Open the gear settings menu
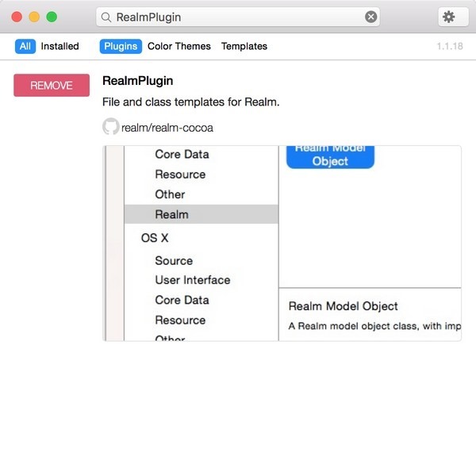 [453, 17]
